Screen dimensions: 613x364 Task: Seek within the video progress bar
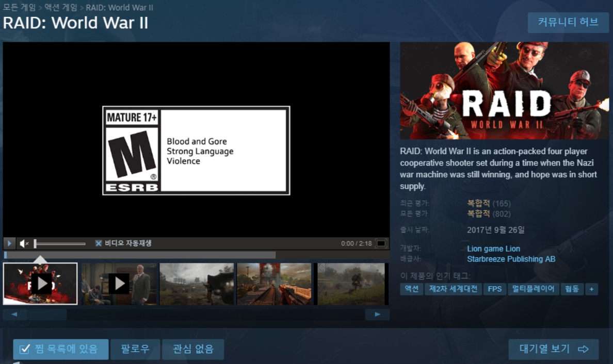click(x=196, y=255)
